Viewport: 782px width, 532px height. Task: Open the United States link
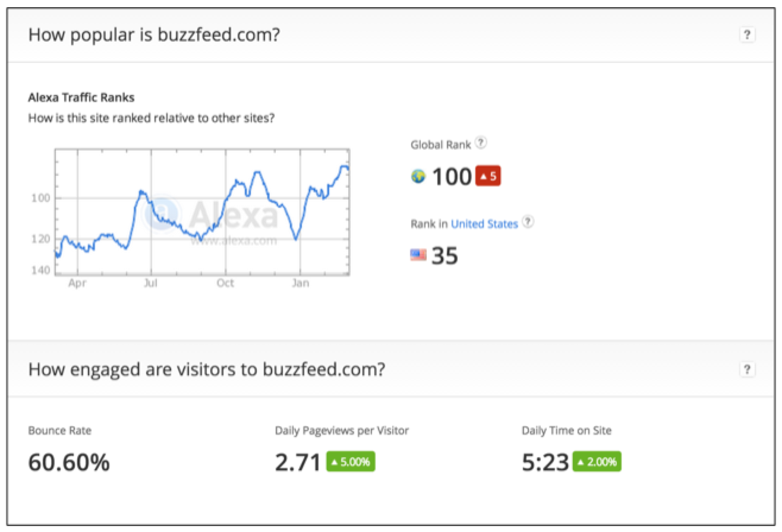point(484,224)
